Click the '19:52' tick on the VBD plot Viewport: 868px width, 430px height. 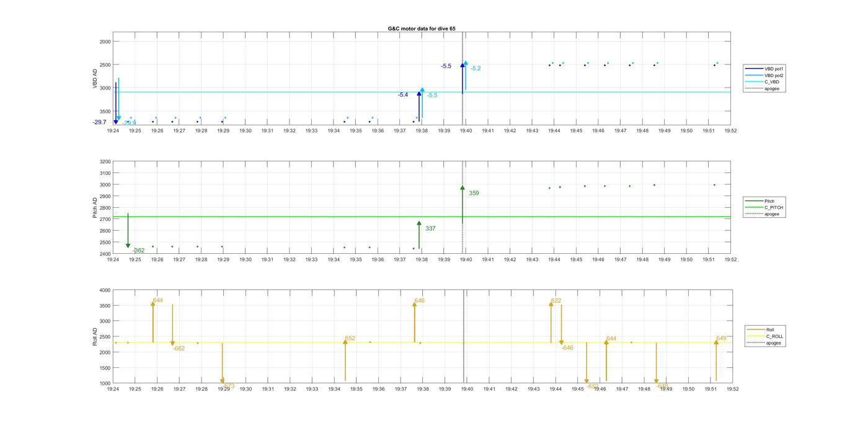click(730, 131)
